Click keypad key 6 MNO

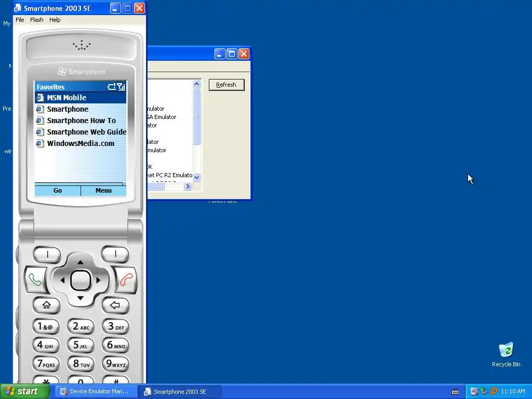coord(116,345)
